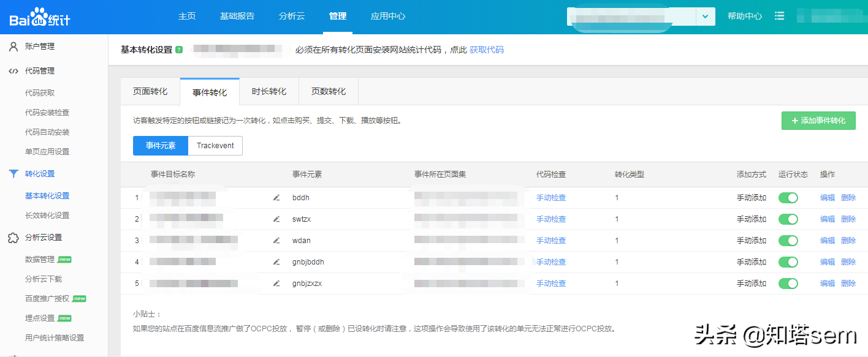The image size is (868, 357).
Task: Click the 代码管理 code brackets icon
Action: [x=13, y=71]
